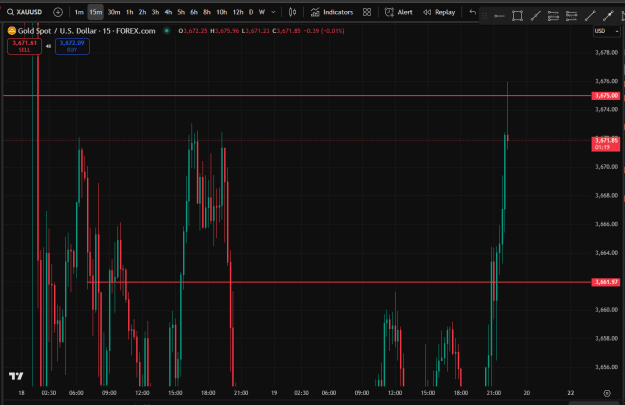Viewport: 625px width, 405px height.
Task: Click the gold symbol logo icon
Action: (x=12, y=30)
